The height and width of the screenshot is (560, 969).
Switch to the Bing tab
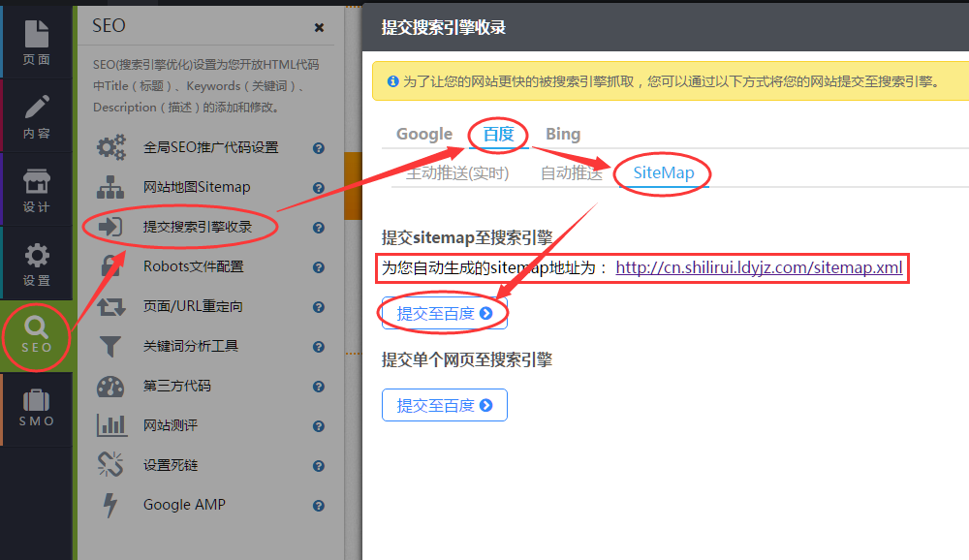coord(563,134)
